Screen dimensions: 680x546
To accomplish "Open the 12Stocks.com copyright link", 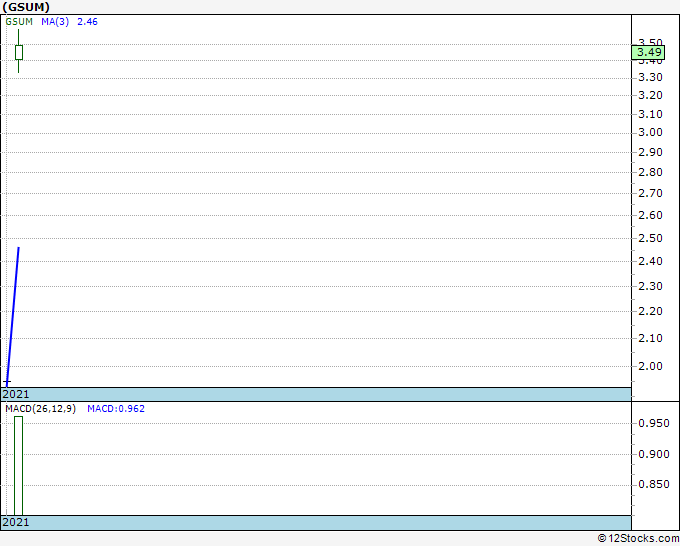I will pyautogui.click(x=638, y=539).
